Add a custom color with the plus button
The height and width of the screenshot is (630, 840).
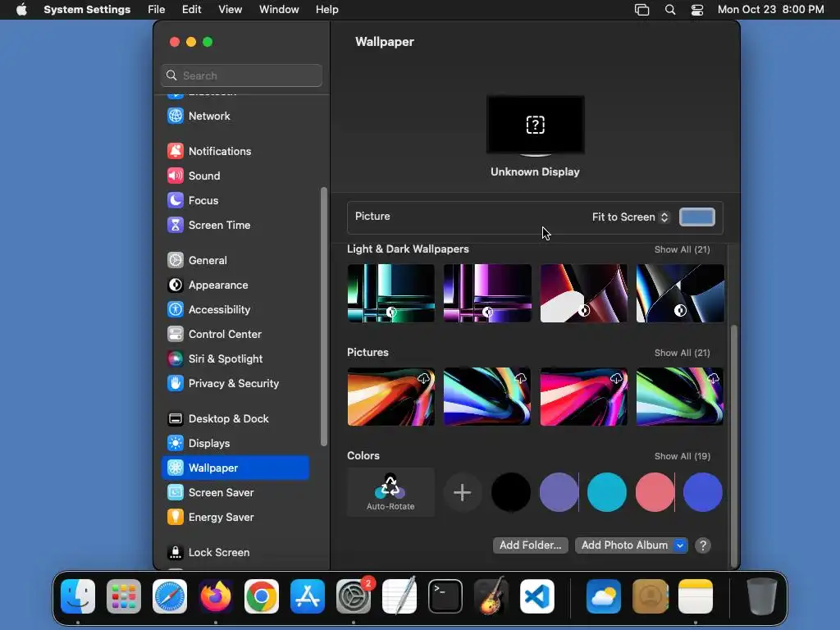pos(463,492)
